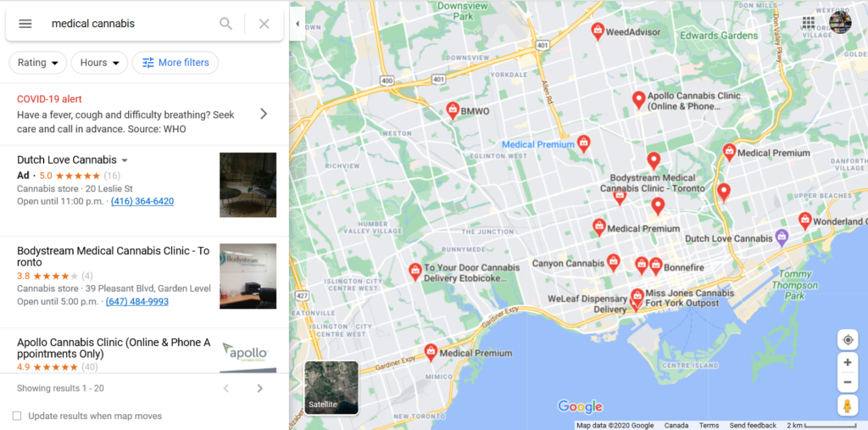Expand the COVID-19 alert chevron

pyautogui.click(x=264, y=114)
